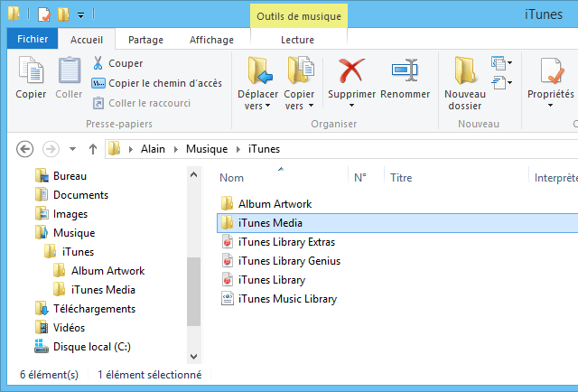Image resolution: width=578 pixels, height=392 pixels.
Task: Click the Copier clipboard icon
Action: [31, 70]
